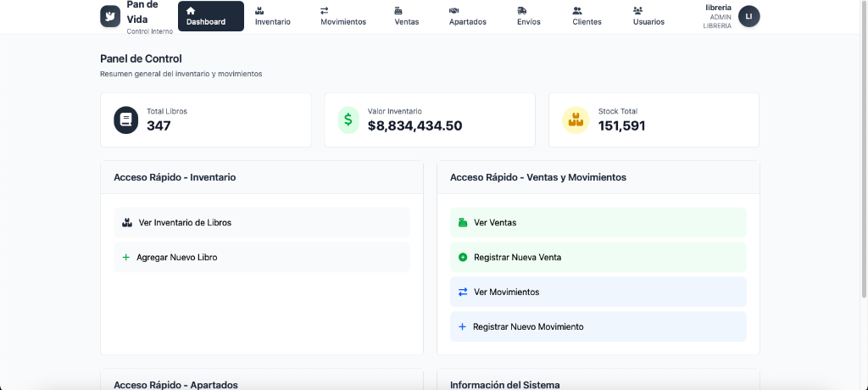Open the LI user avatar
Image resolution: width=868 pixels, height=390 pixels.
[x=749, y=16]
